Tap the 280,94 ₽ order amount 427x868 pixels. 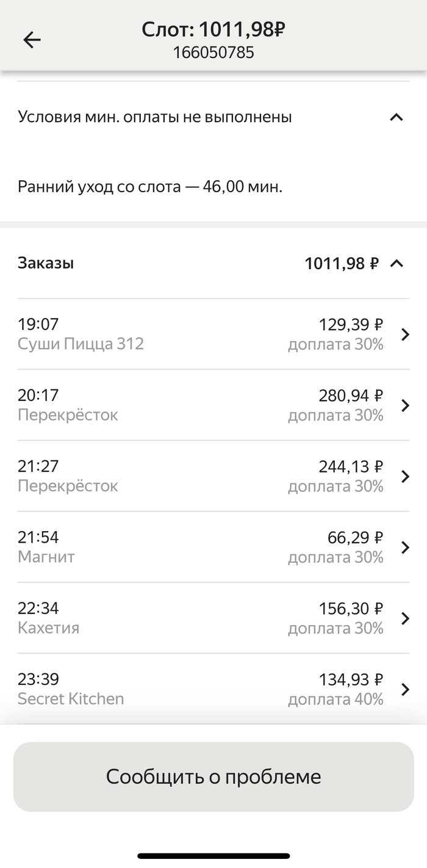351,396
